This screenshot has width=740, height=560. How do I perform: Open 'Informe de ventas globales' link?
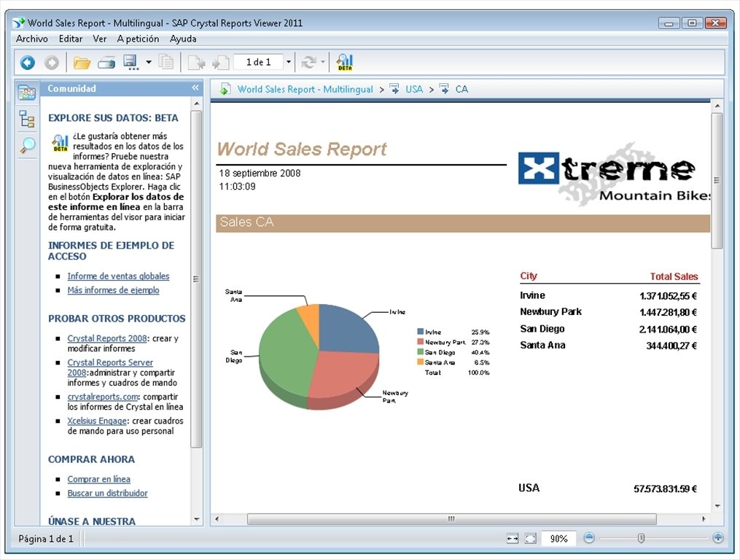tap(118, 276)
